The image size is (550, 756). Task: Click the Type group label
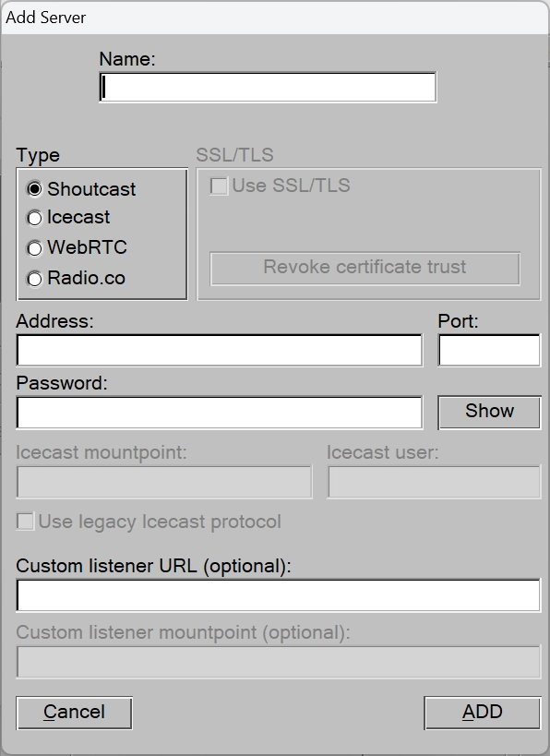(x=38, y=155)
